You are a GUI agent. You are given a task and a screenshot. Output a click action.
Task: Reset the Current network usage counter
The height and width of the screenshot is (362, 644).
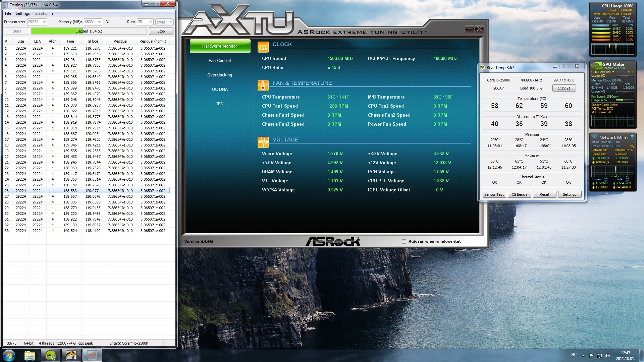coord(606,179)
